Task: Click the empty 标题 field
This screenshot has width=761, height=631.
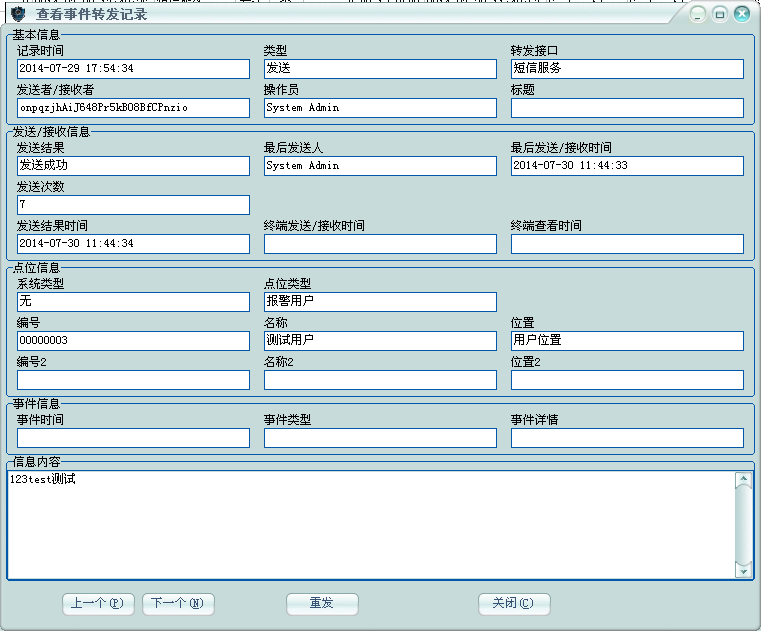Action: [627, 108]
